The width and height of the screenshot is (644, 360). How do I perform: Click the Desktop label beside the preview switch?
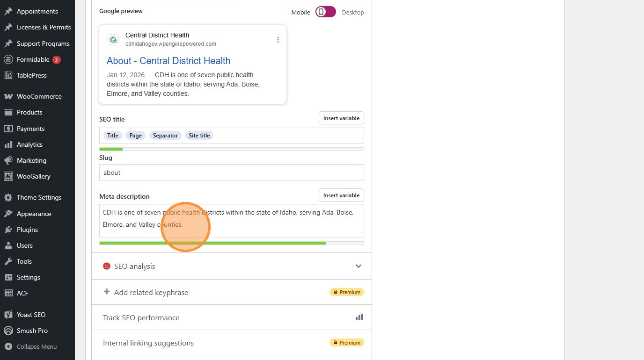pyautogui.click(x=353, y=13)
